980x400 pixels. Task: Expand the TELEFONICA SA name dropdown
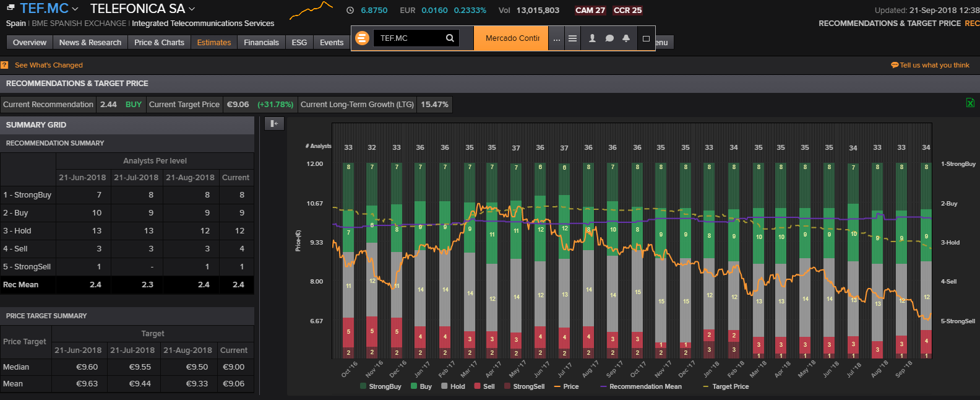[x=192, y=9]
